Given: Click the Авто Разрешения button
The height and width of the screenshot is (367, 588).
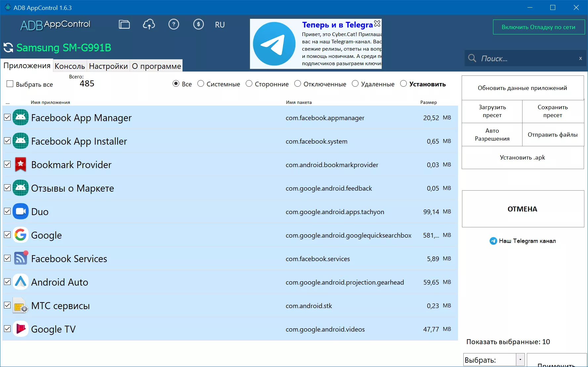Looking at the screenshot, I should [492, 135].
